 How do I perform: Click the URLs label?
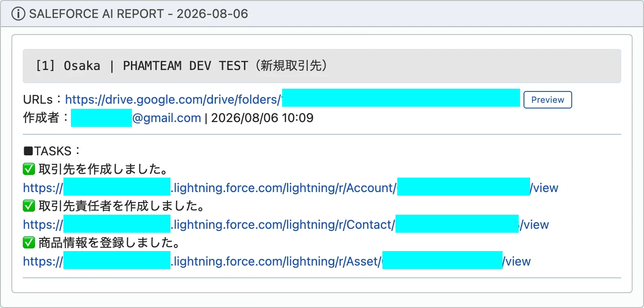click(x=43, y=100)
